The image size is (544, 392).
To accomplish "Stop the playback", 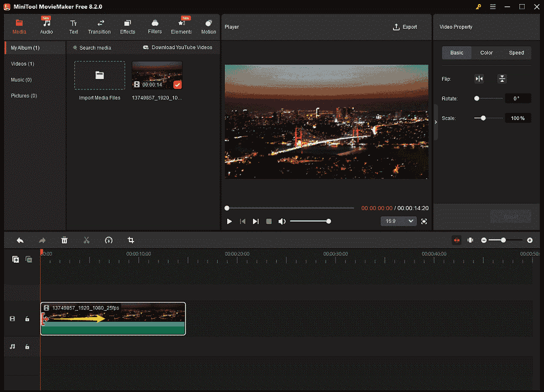I will (x=269, y=222).
